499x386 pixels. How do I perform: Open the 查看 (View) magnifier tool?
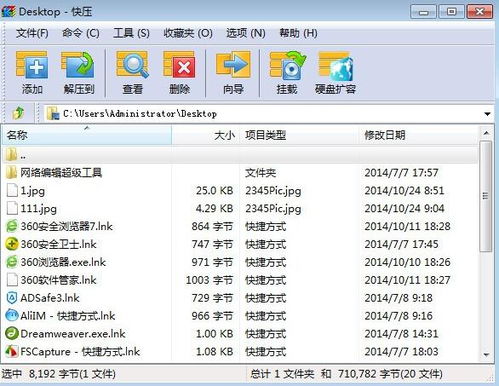tap(132, 65)
